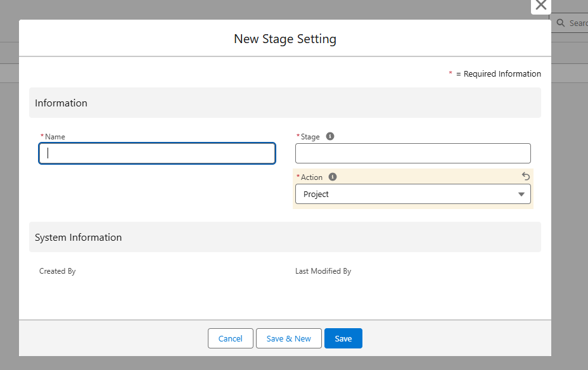The image size is (588, 370).
Task: Click into the Stage input box
Action: (412, 153)
